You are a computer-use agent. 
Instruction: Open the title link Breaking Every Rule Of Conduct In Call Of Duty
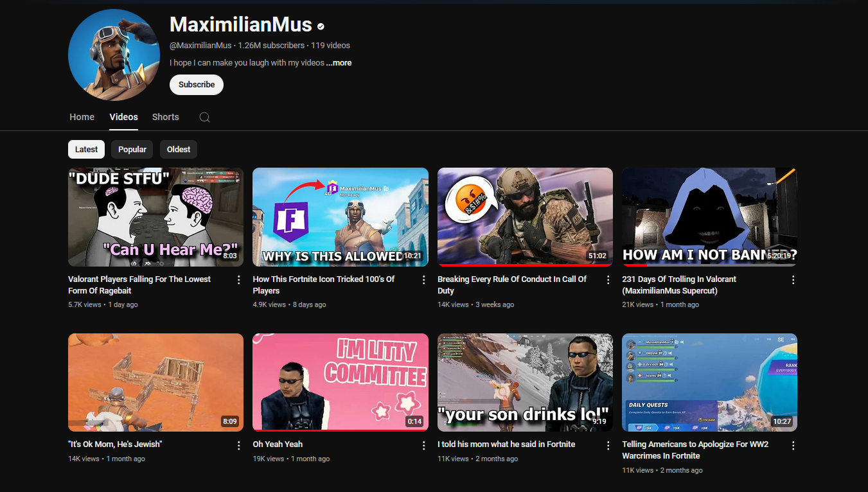coord(512,285)
